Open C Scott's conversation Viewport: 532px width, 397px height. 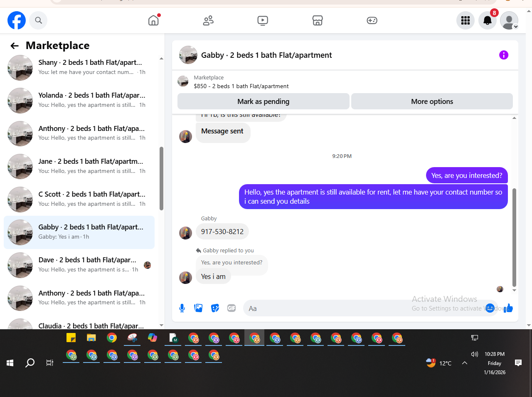(x=79, y=199)
